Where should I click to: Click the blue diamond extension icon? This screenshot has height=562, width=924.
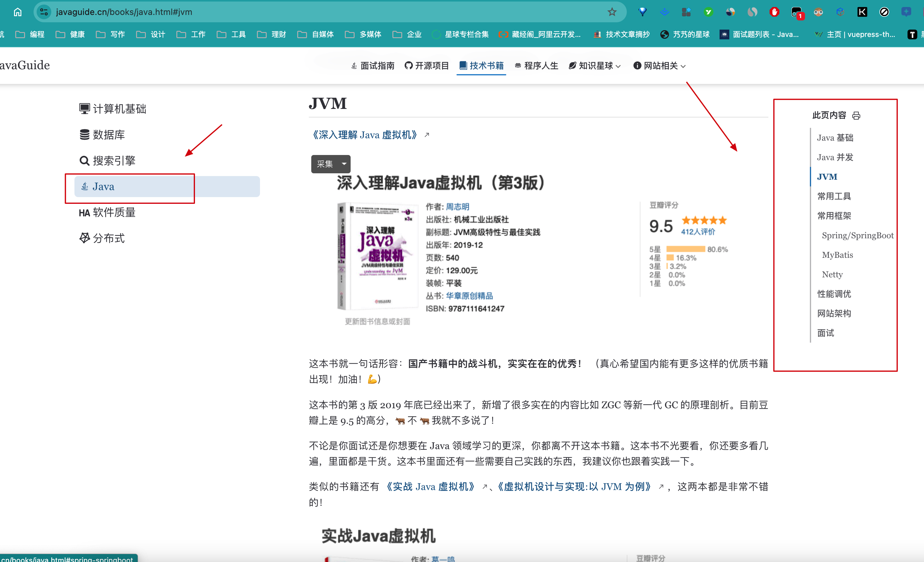[x=642, y=12]
